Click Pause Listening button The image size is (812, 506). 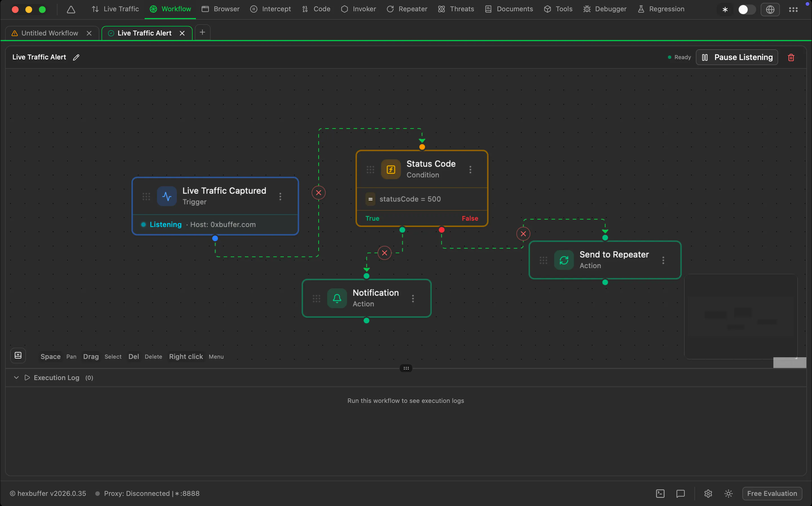[x=737, y=57]
